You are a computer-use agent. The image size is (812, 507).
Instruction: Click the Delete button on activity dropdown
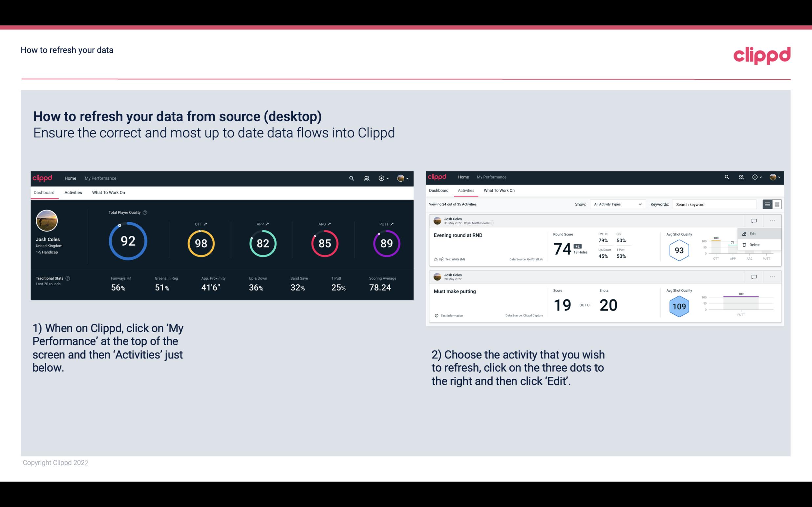[x=754, y=245]
